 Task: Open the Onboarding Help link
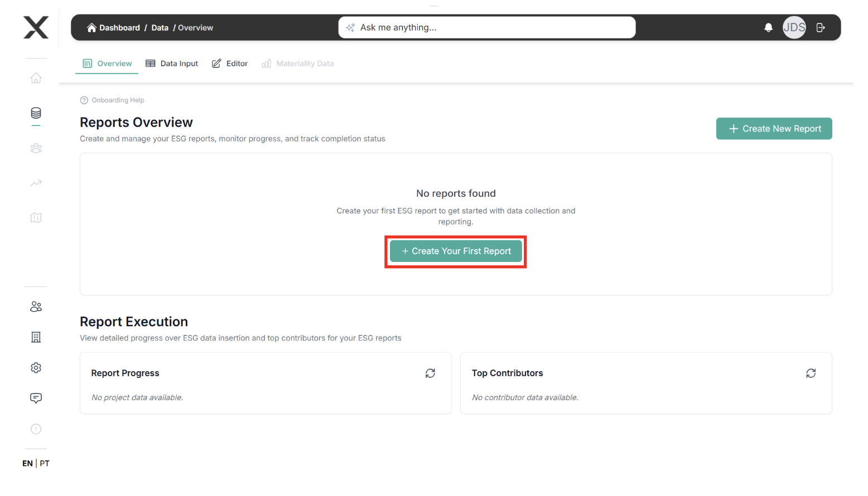click(x=118, y=100)
